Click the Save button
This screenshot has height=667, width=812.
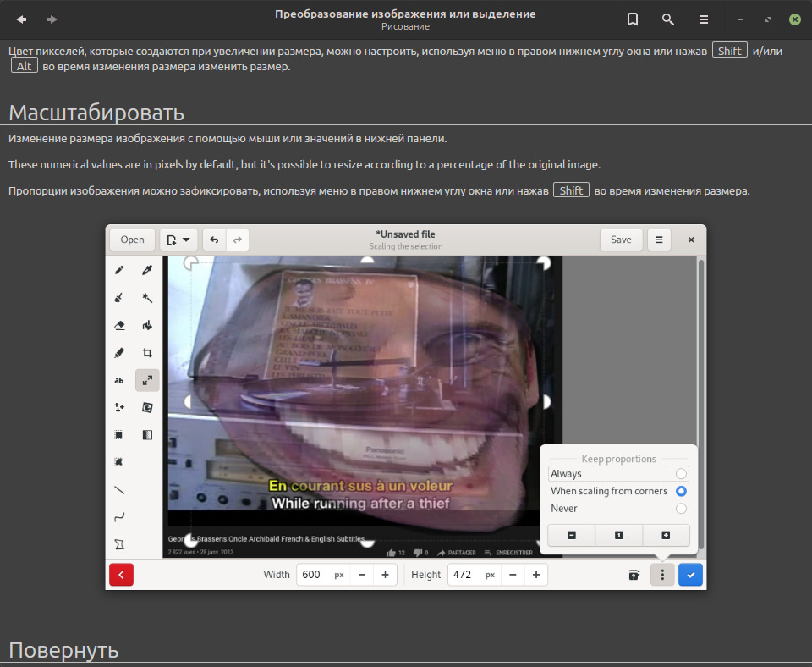(x=621, y=240)
